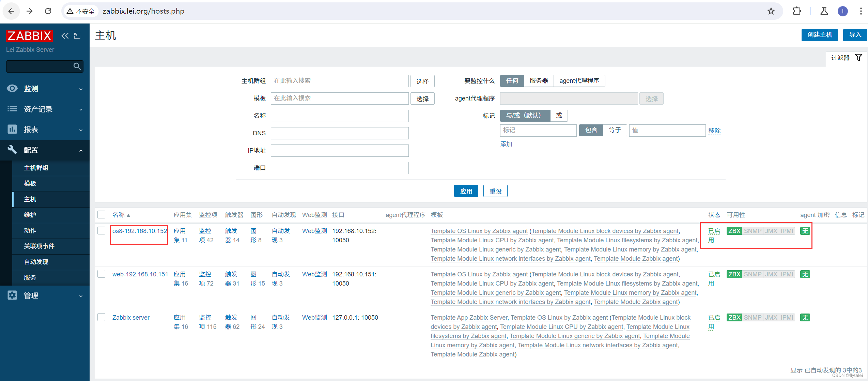Image resolution: width=868 pixels, height=381 pixels.
Task: Select the agent代理程序 monitored-by option
Action: [579, 81]
